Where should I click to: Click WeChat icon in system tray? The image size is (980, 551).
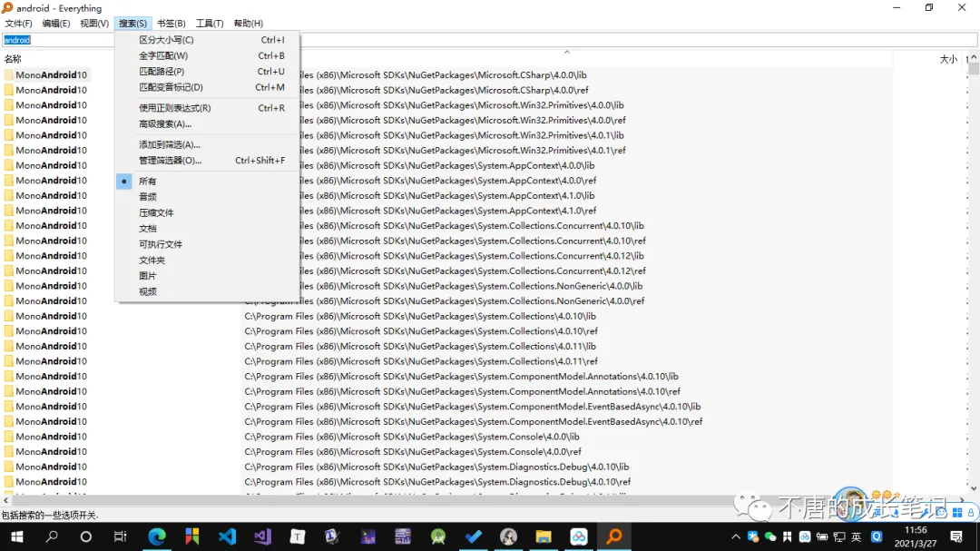(x=770, y=536)
